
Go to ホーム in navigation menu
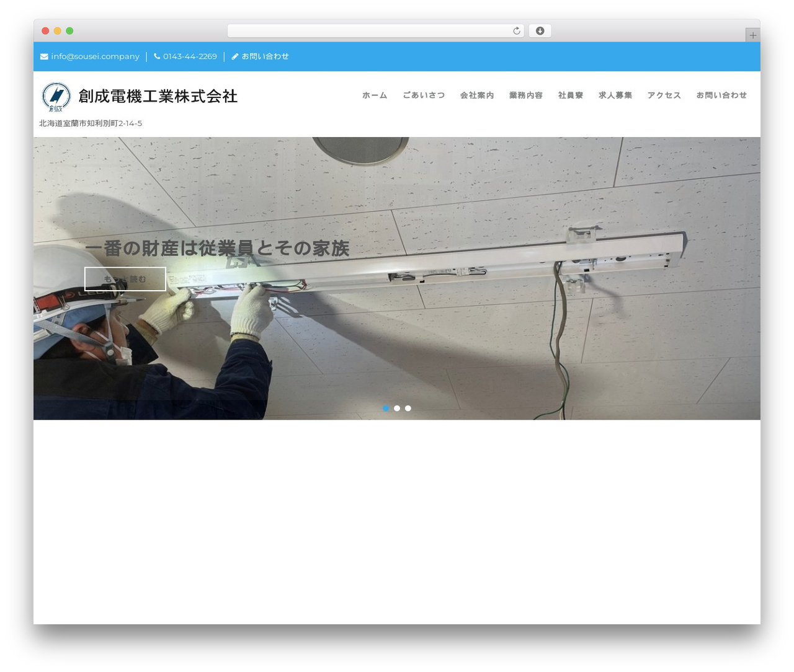pos(375,95)
